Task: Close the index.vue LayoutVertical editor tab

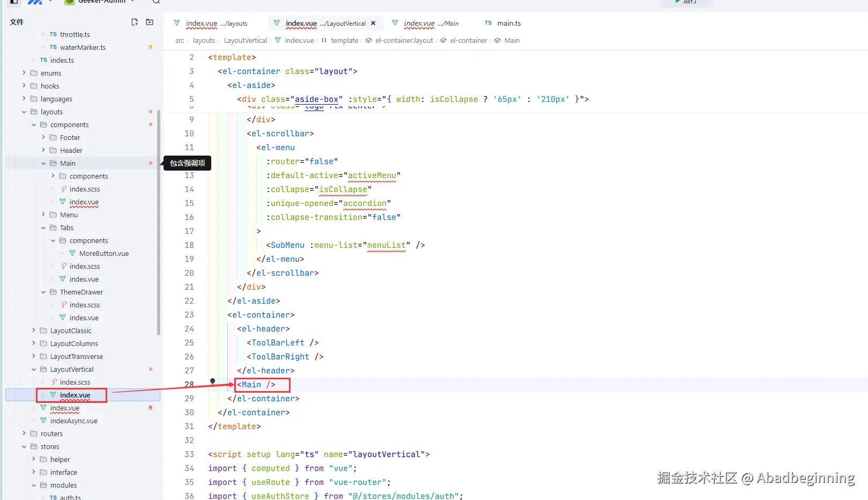Action: coord(373,23)
